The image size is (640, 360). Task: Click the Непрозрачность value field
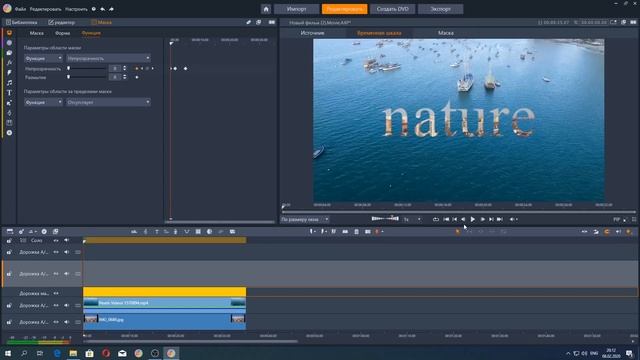click(x=115, y=69)
